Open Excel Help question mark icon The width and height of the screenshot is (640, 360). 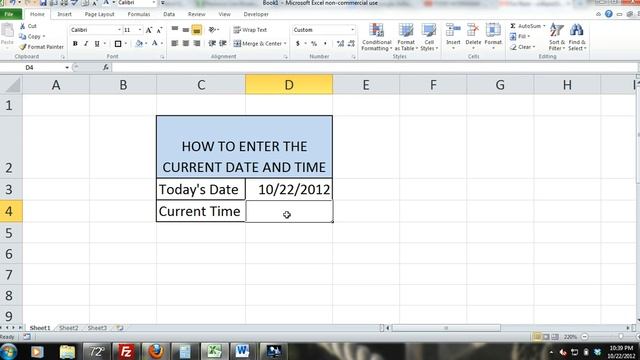pyautogui.click(x=609, y=14)
